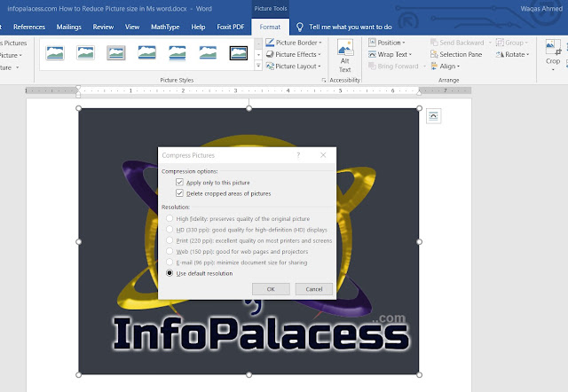Open the Selection Pane
This screenshot has width=568, height=392.
[456, 54]
